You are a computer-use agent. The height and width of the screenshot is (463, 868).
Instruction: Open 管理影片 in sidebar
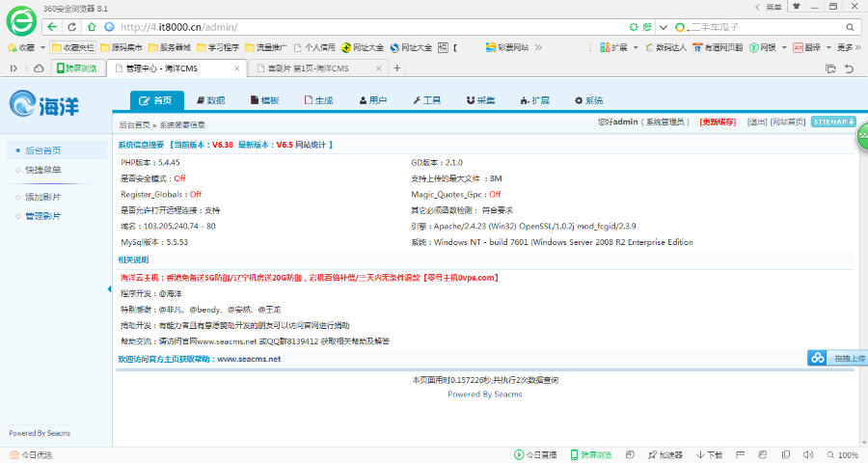point(42,216)
